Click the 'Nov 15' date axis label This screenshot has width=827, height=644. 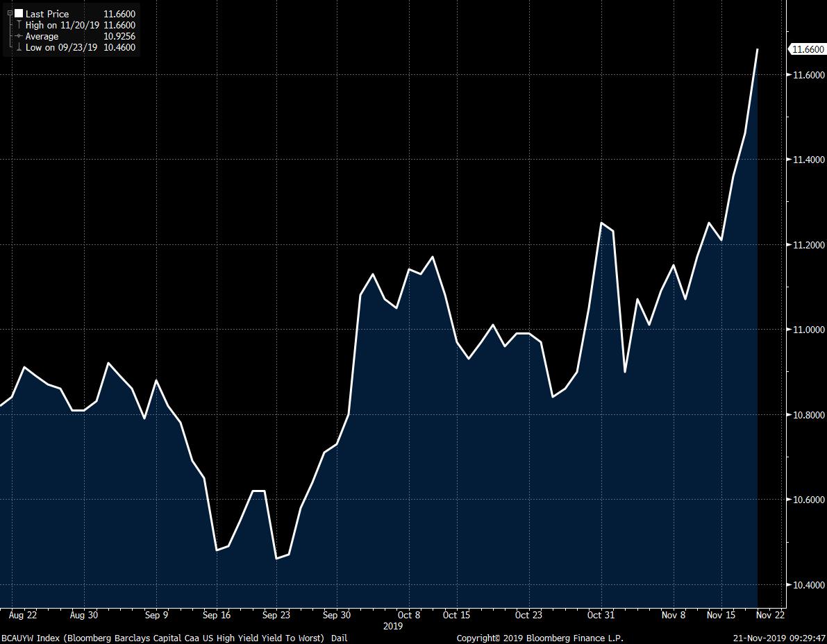721,615
